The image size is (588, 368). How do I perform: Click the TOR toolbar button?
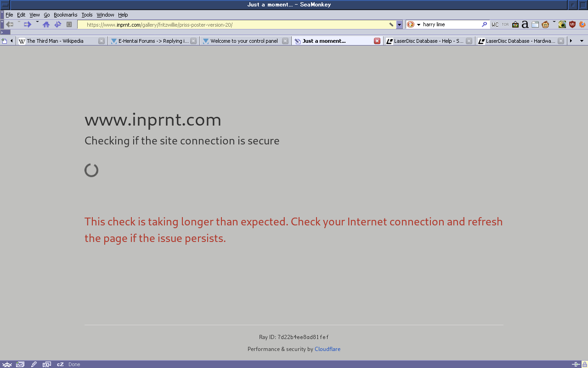[x=505, y=25]
